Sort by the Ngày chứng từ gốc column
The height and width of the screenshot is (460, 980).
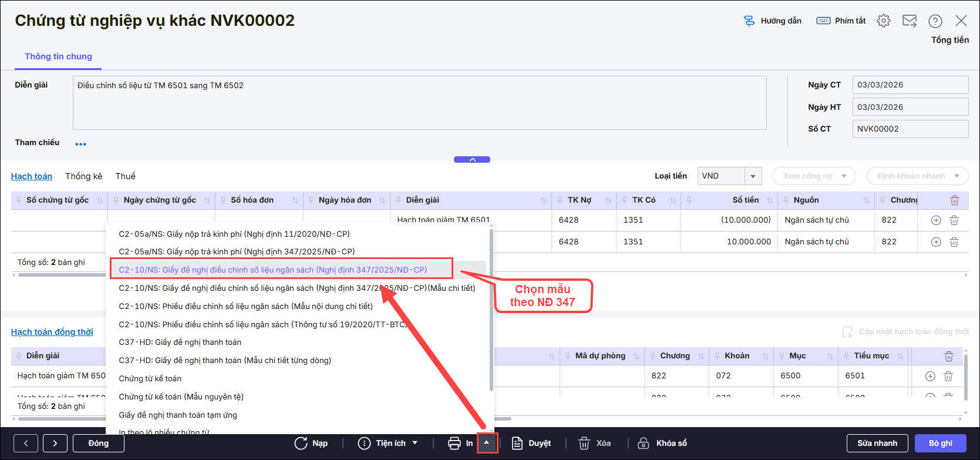click(207, 200)
